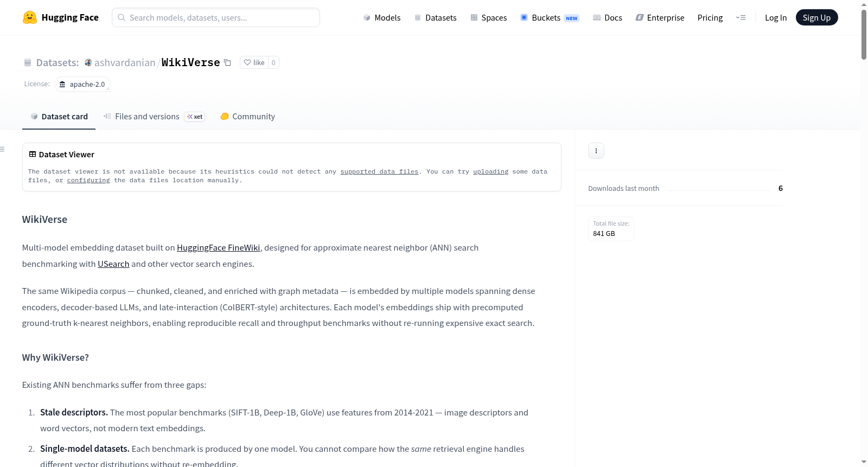Click the Log In link
Image resolution: width=868 pixels, height=467 pixels.
776,17
